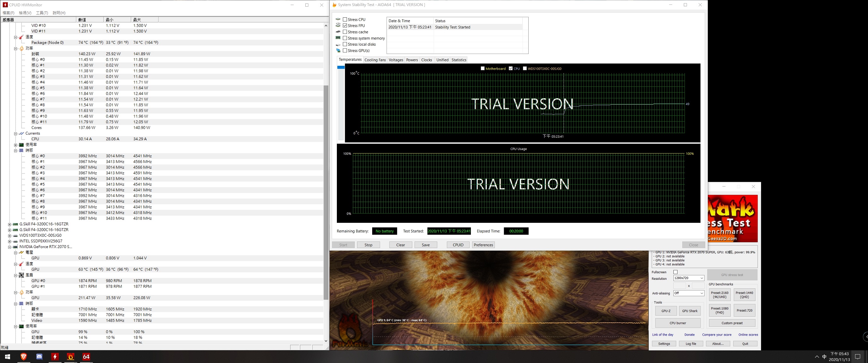Switch to the Statistics tab

click(x=459, y=60)
